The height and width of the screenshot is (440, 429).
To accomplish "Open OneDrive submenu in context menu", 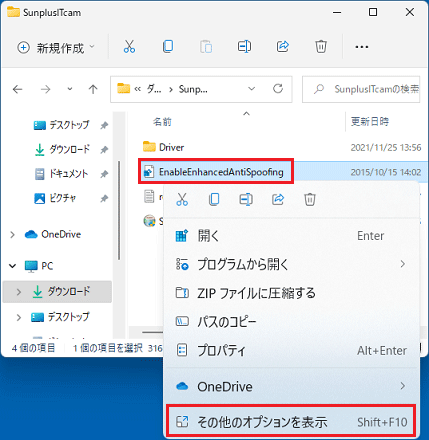I will click(x=291, y=387).
